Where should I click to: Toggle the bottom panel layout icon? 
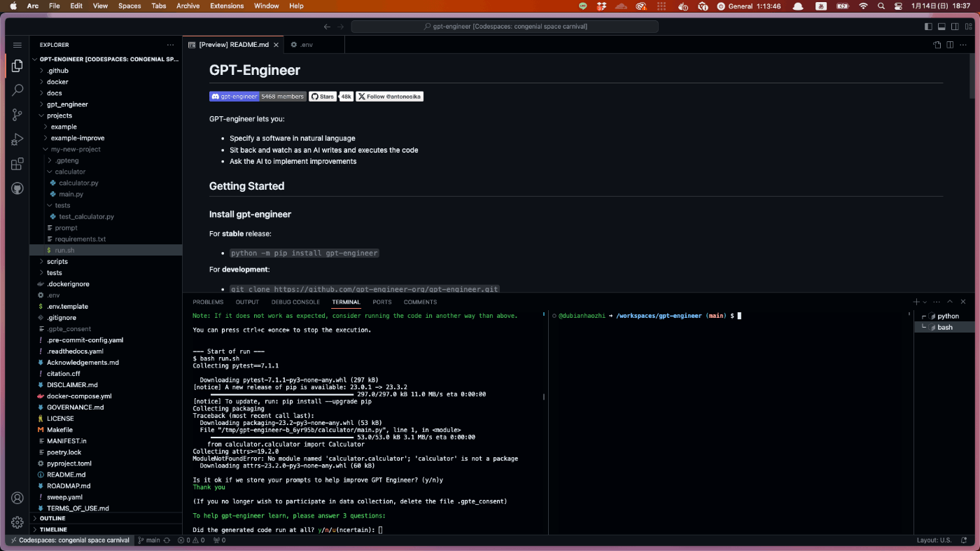(941, 27)
